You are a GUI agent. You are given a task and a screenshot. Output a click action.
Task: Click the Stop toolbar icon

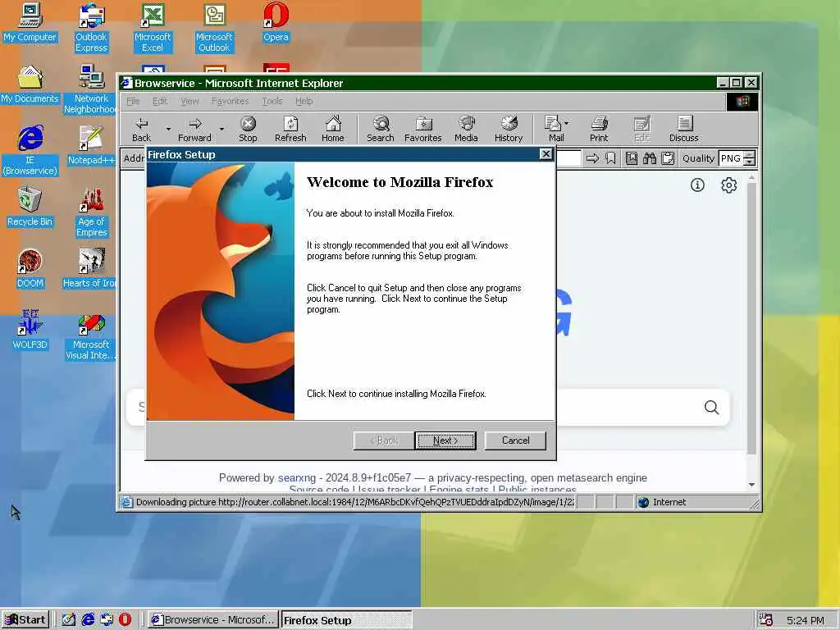click(248, 130)
